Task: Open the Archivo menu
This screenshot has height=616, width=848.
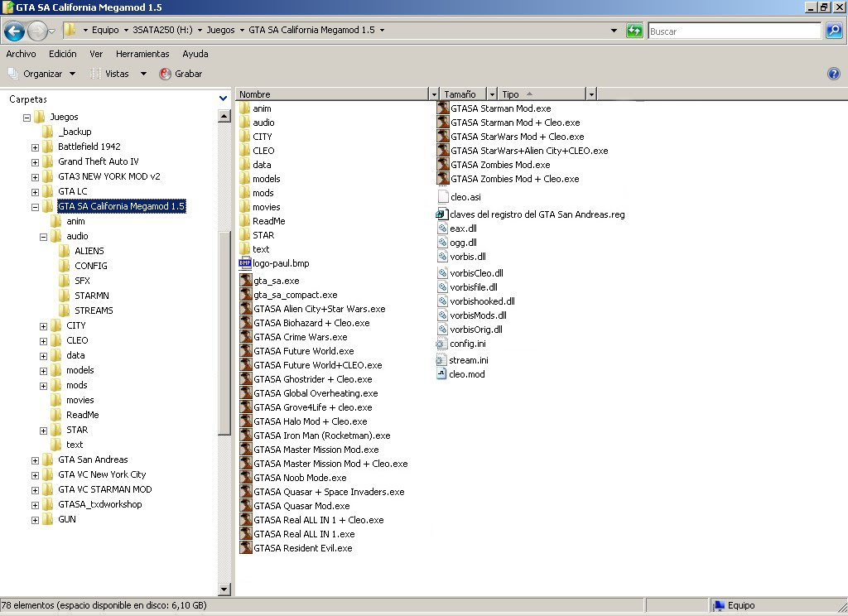Action: pos(21,54)
